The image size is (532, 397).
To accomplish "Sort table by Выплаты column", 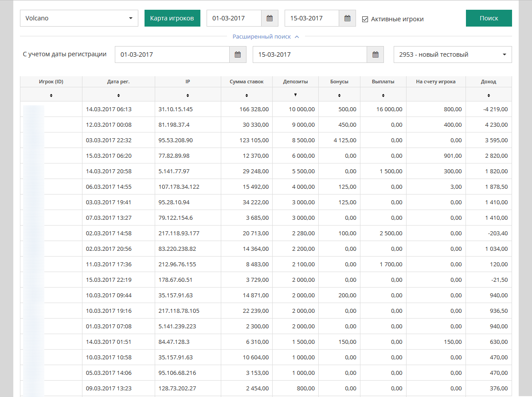I will (x=383, y=95).
